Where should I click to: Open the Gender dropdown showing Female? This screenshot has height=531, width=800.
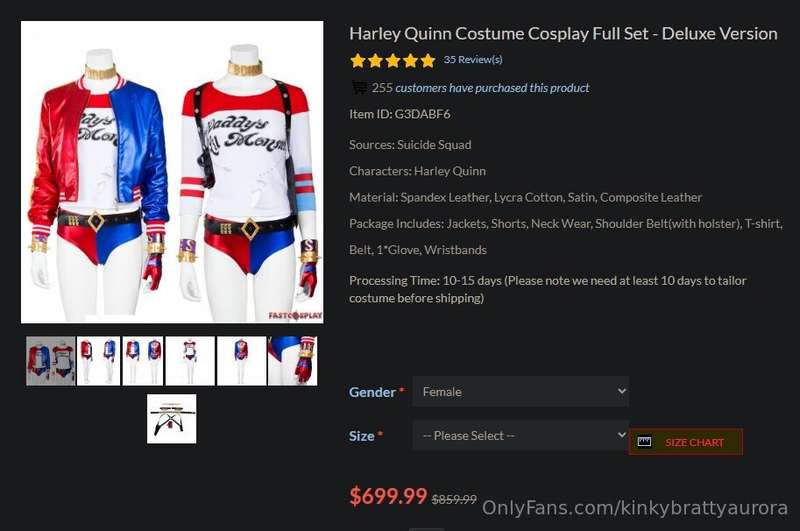[x=520, y=391]
